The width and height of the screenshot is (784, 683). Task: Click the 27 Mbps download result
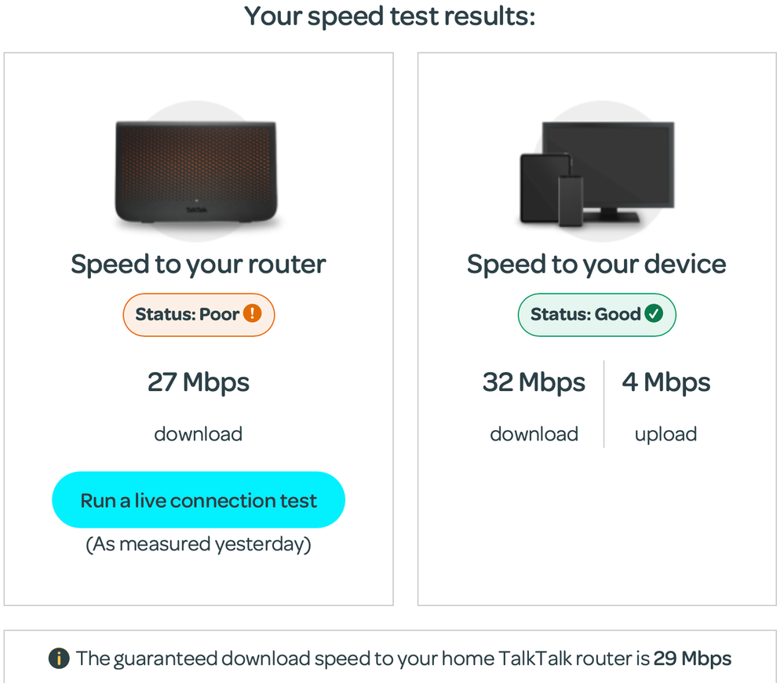(198, 382)
